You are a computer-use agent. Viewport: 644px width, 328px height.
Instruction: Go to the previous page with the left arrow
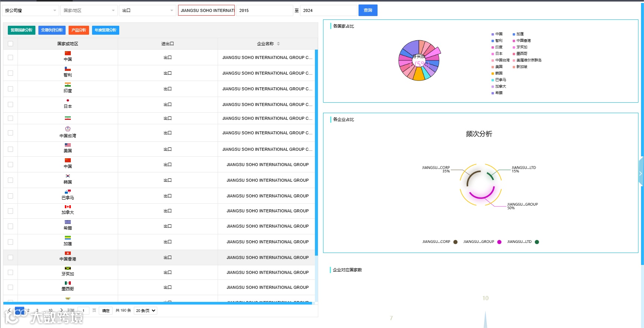point(9,310)
